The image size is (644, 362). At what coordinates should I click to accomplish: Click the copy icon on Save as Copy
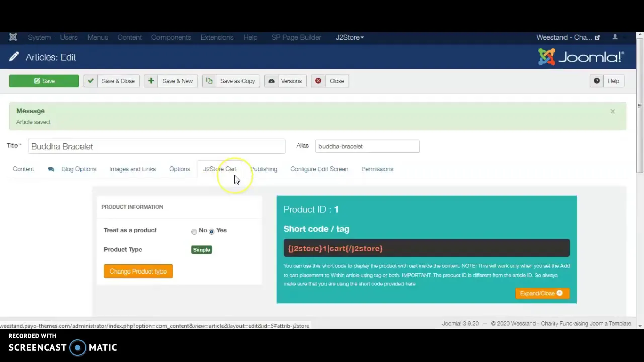coord(209,81)
